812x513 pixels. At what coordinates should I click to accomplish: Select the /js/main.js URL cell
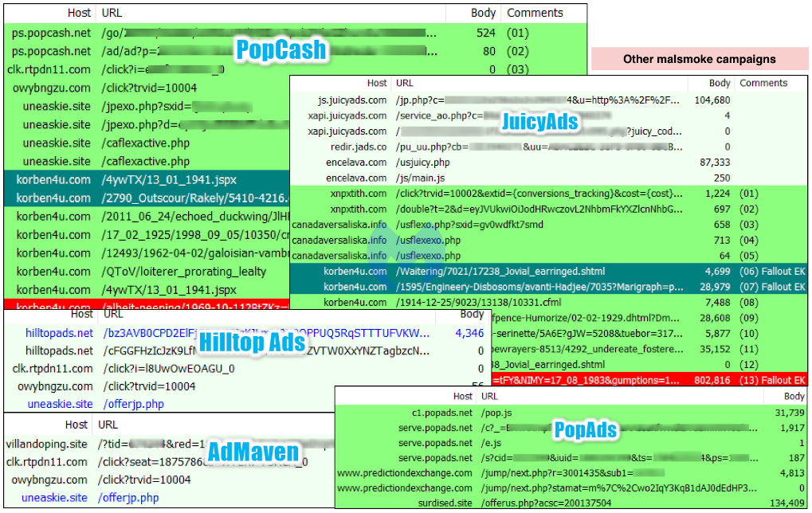[x=420, y=178]
